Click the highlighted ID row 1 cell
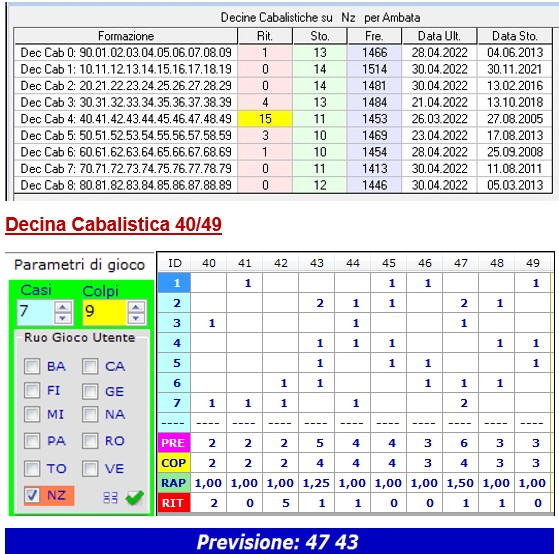 point(174,283)
